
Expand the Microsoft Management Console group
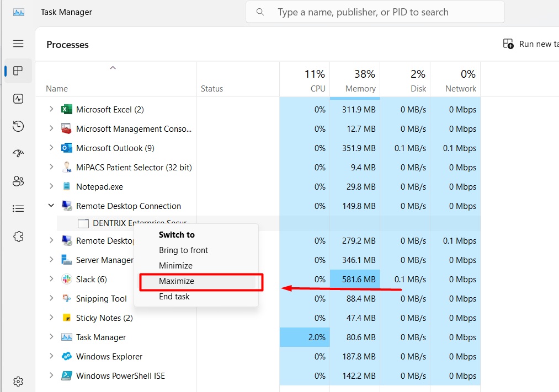coord(51,128)
